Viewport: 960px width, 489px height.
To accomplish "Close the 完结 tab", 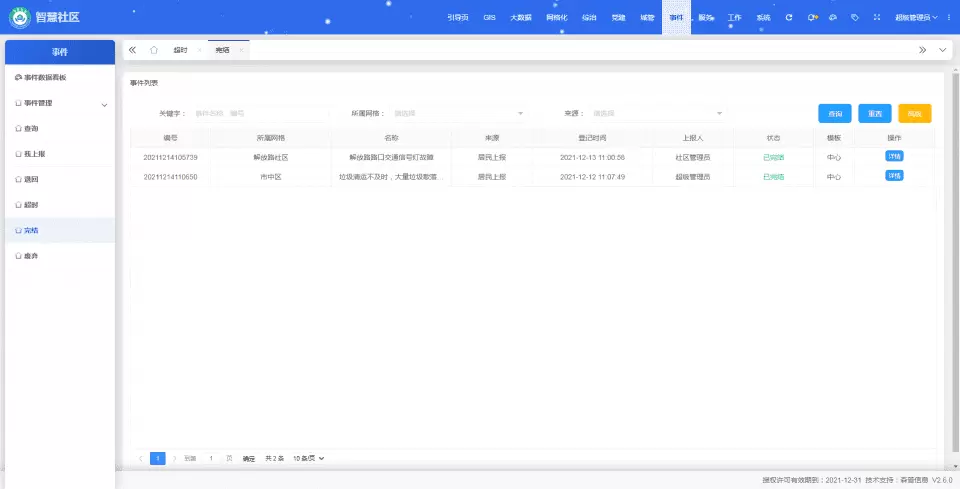I will click(x=241, y=50).
